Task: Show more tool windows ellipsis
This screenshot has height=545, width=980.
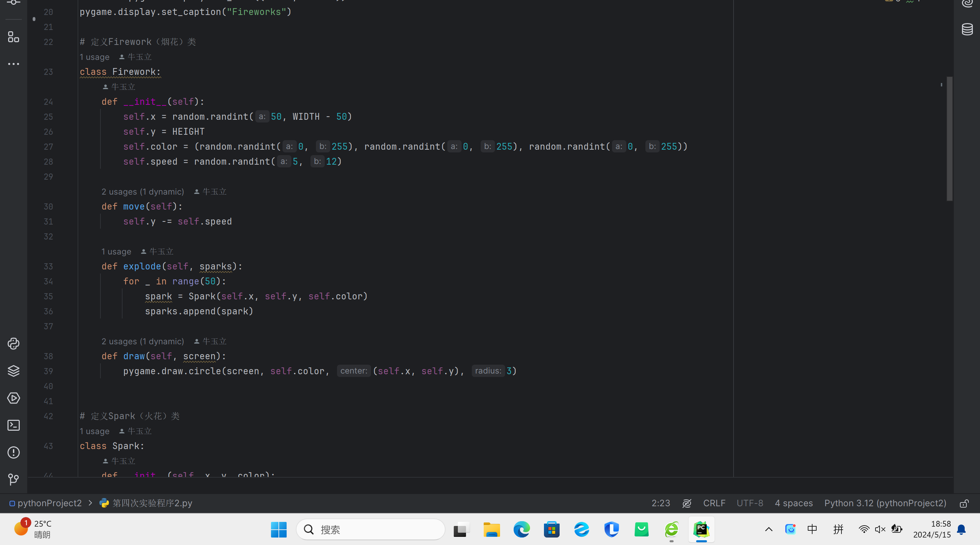Action: point(13,64)
